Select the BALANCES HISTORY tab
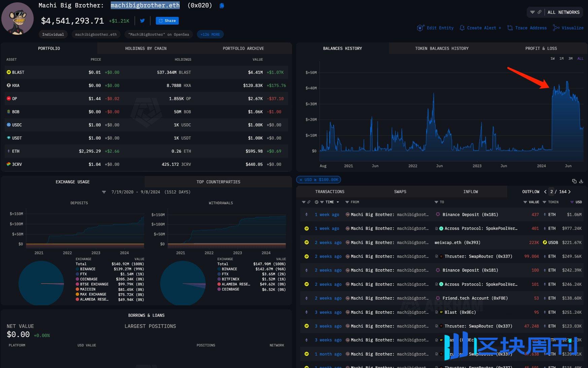Image resolution: width=588 pixels, height=368 pixels. click(x=342, y=49)
